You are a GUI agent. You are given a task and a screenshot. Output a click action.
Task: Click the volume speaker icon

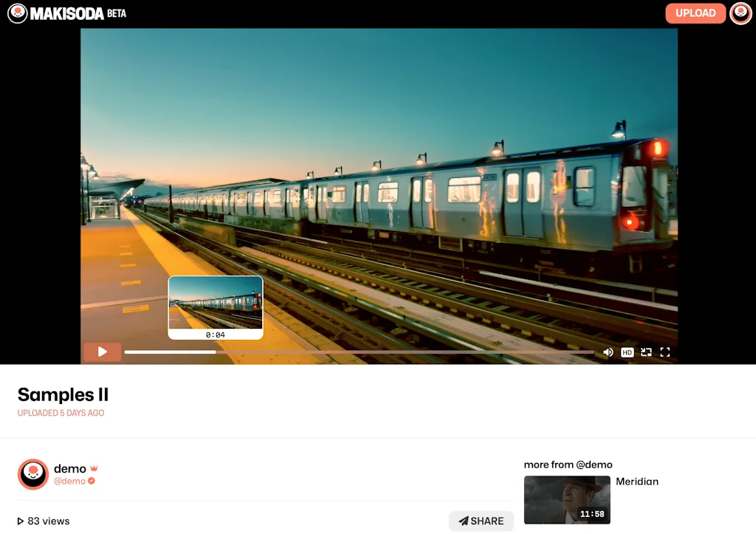pos(608,352)
